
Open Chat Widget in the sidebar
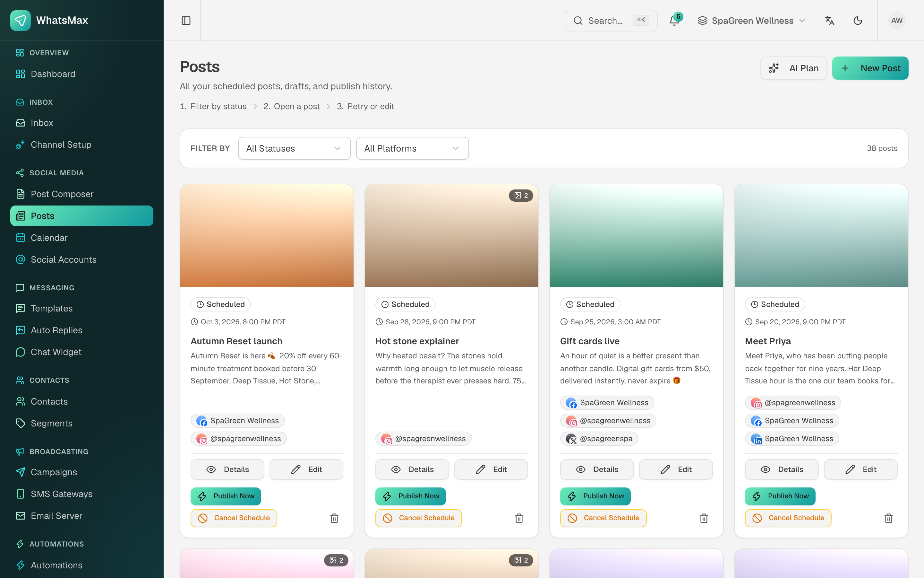point(82,352)
